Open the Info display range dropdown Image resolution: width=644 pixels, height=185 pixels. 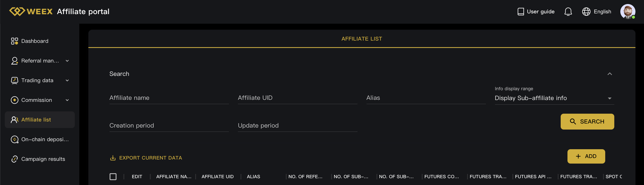tap(554, 98)
